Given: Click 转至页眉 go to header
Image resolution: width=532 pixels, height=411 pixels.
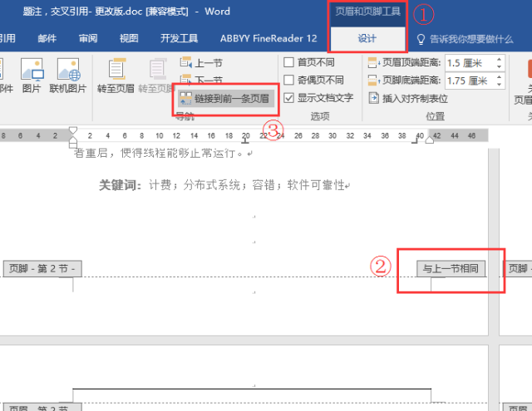Looking at the screenshot, I should 116,76.
